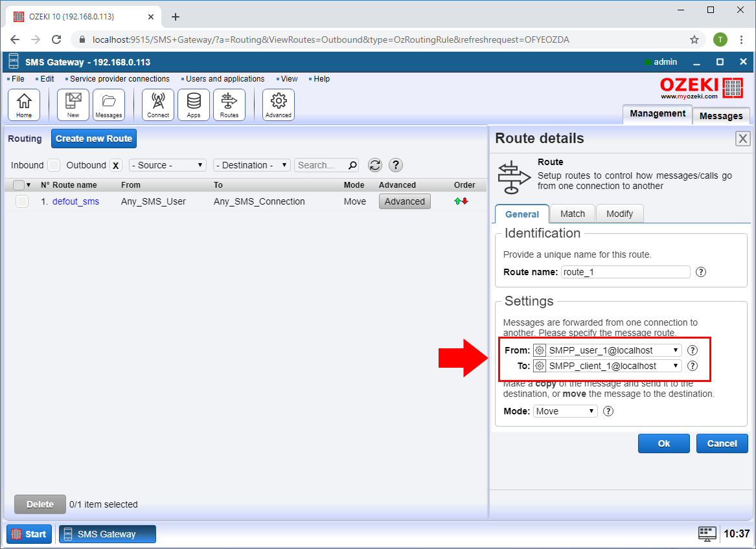
Task: Click the refresh routes list icon
Action: tap(375, 165)
